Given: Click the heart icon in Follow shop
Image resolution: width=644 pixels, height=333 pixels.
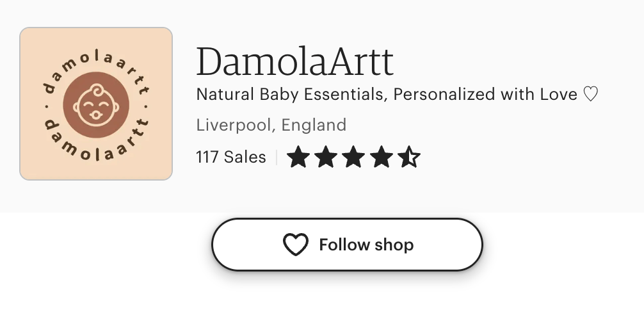Looking at the screenshot, I should 296,245.
